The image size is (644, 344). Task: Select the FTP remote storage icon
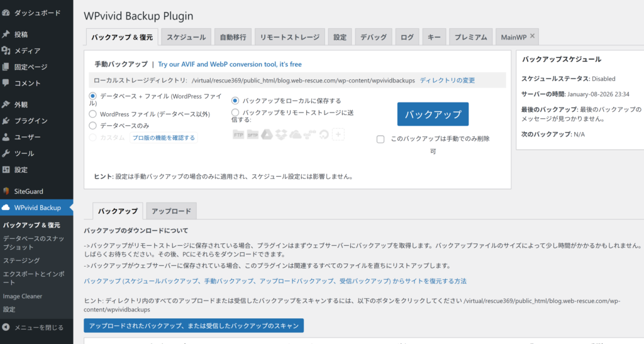click(238, 134)
